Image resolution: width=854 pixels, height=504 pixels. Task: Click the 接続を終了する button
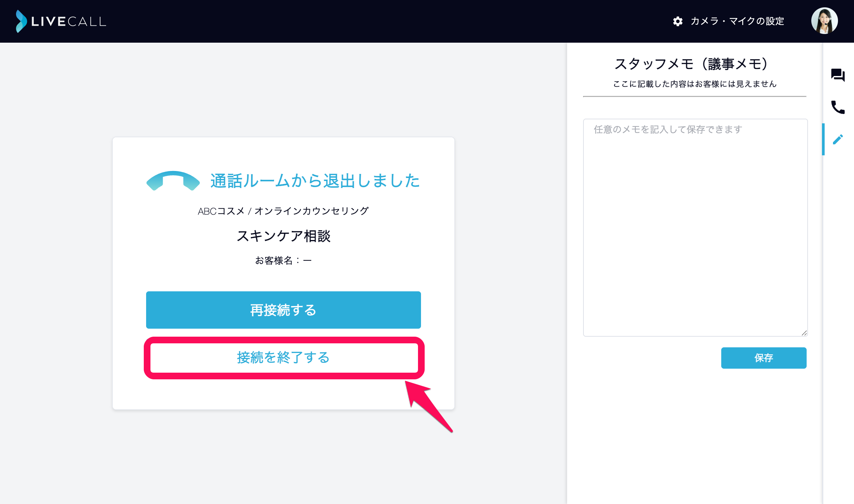284,358
